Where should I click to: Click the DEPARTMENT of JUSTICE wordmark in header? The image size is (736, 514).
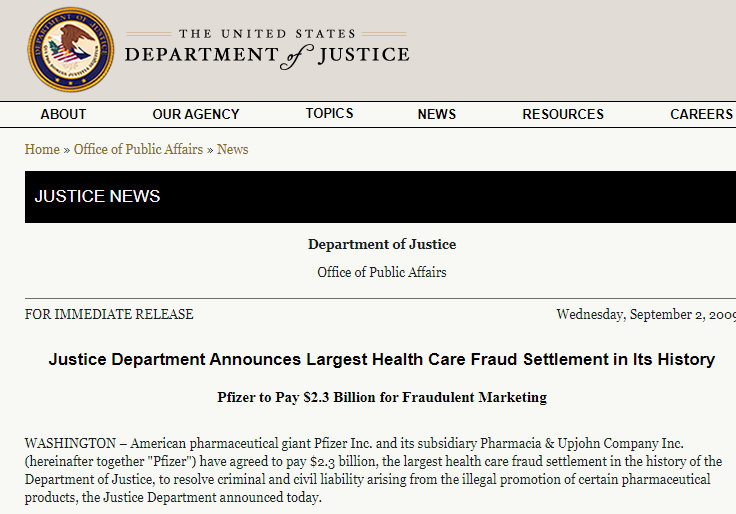pos(267,56)
